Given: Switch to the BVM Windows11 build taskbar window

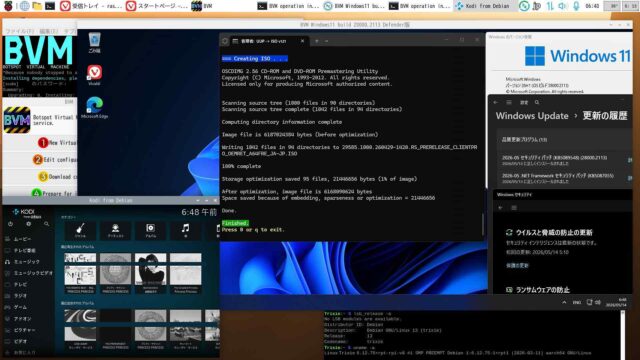Looking at the screenshot, I should [354, 6].
